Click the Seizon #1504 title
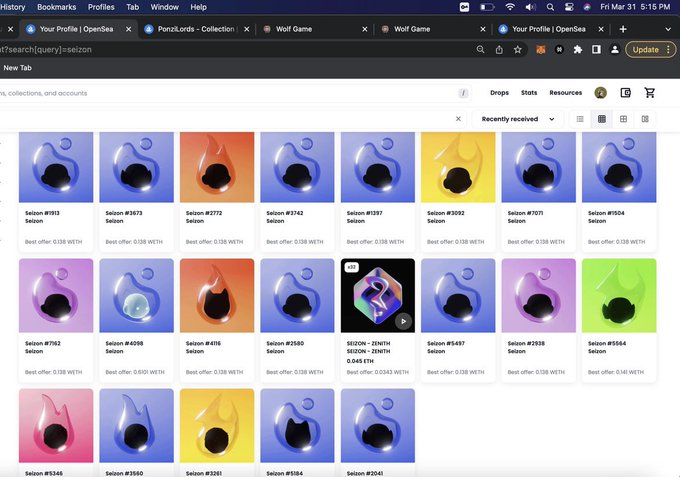 pos(606,213)
